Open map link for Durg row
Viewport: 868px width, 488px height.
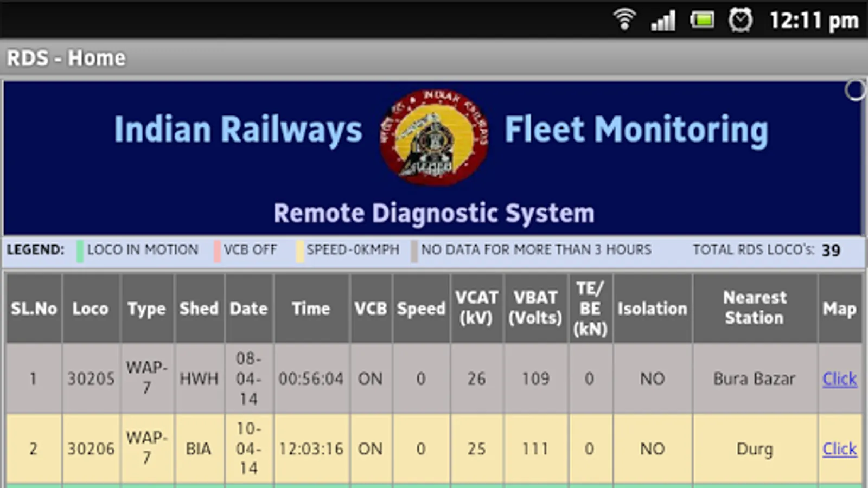[x=839, y=448]
